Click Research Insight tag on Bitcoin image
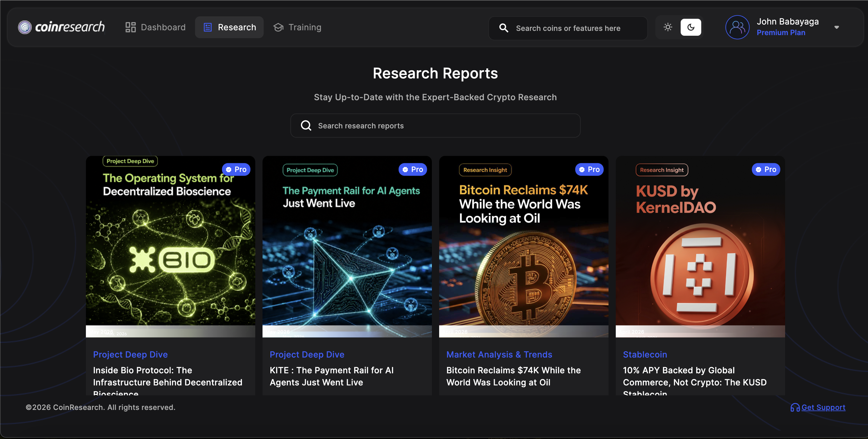 pyautogui.click(x=485, y=170)
